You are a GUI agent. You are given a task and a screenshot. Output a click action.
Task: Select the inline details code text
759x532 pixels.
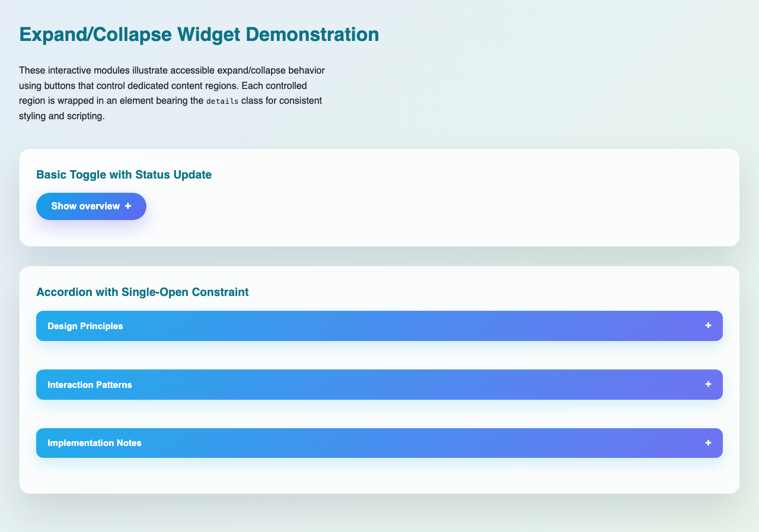pyautogui.click(x=222, y=101)
